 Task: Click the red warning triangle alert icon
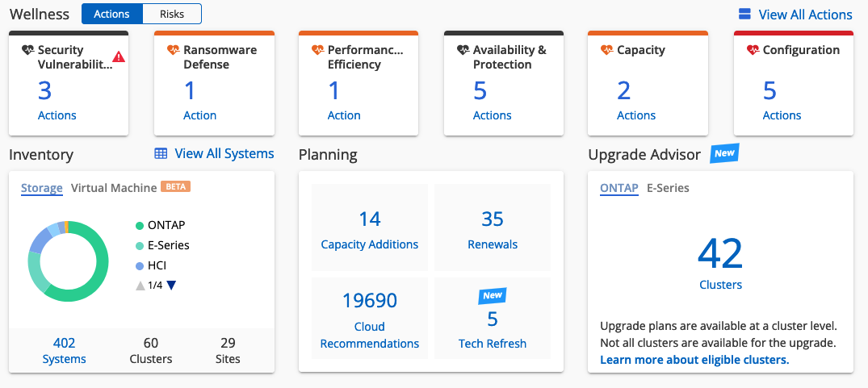click(119, 57)
